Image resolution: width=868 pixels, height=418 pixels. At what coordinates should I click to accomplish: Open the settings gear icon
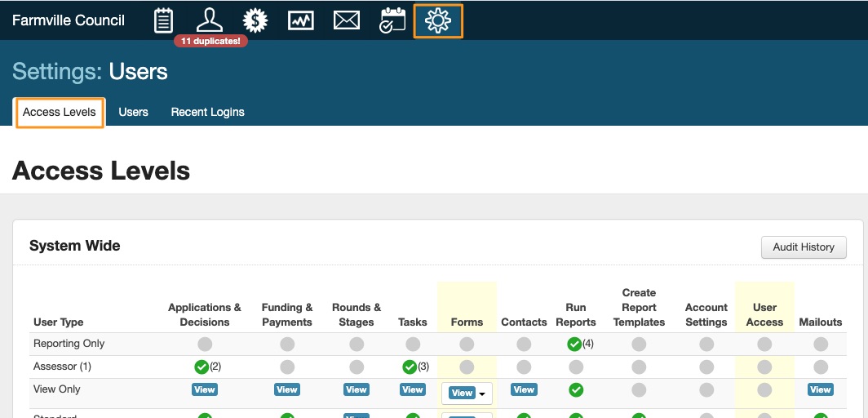tap(438, 20)
